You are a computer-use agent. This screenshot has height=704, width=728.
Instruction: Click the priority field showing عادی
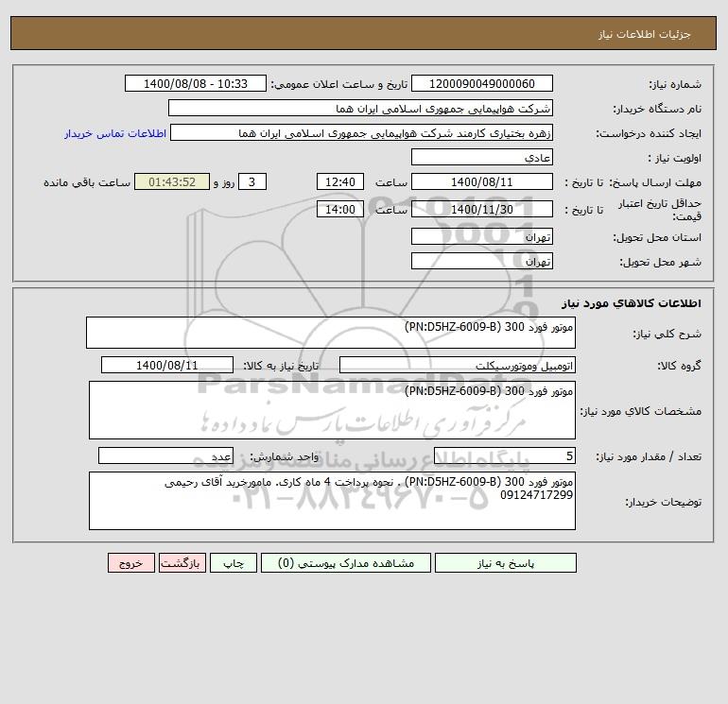(482, 157)
